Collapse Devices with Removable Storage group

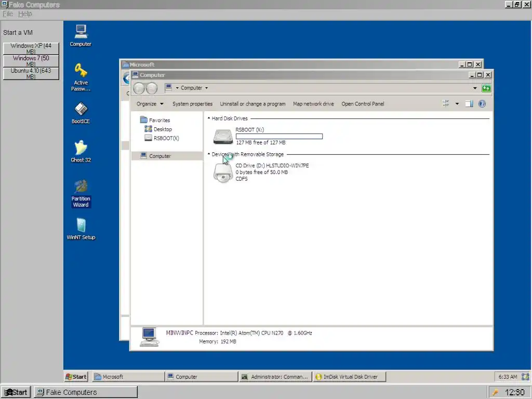pyautogui.click(x=209, y=154)
